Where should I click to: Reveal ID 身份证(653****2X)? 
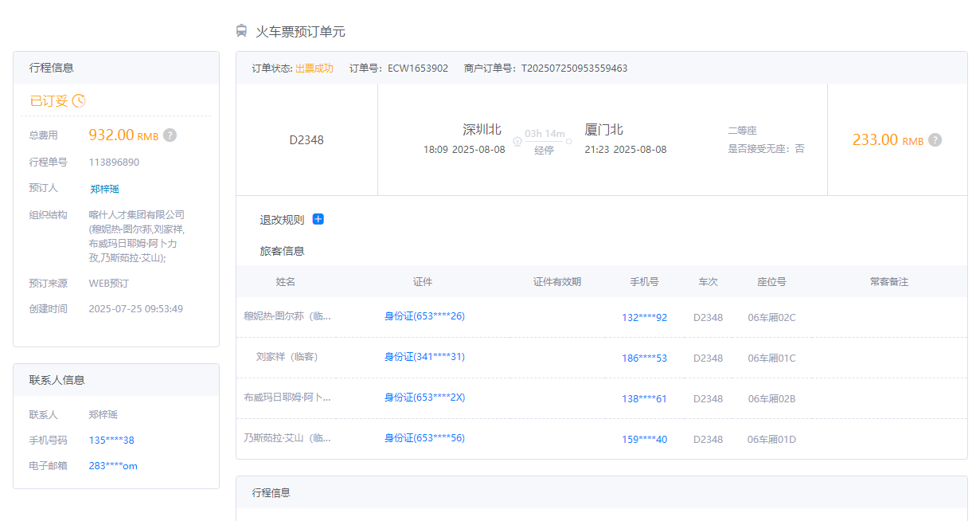[x=424, y=398]
